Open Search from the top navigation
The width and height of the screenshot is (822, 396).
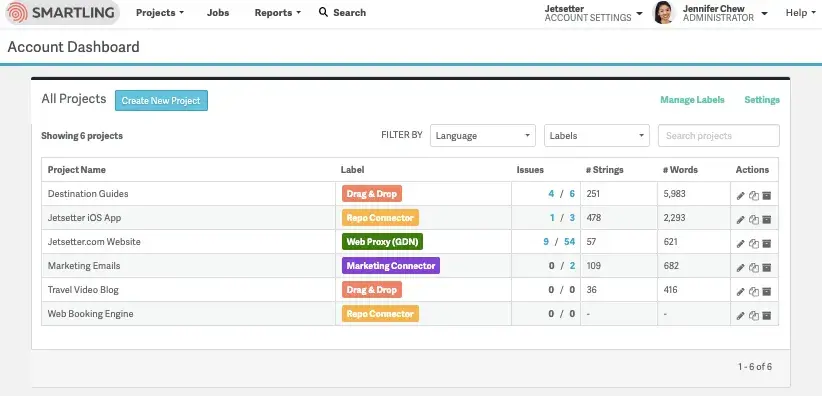(x=342, y=13)
